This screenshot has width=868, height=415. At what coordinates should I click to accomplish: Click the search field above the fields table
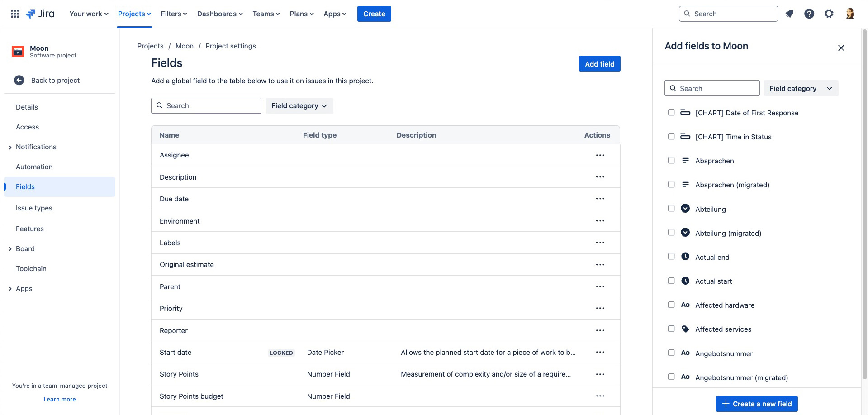[x=206, y=105]
